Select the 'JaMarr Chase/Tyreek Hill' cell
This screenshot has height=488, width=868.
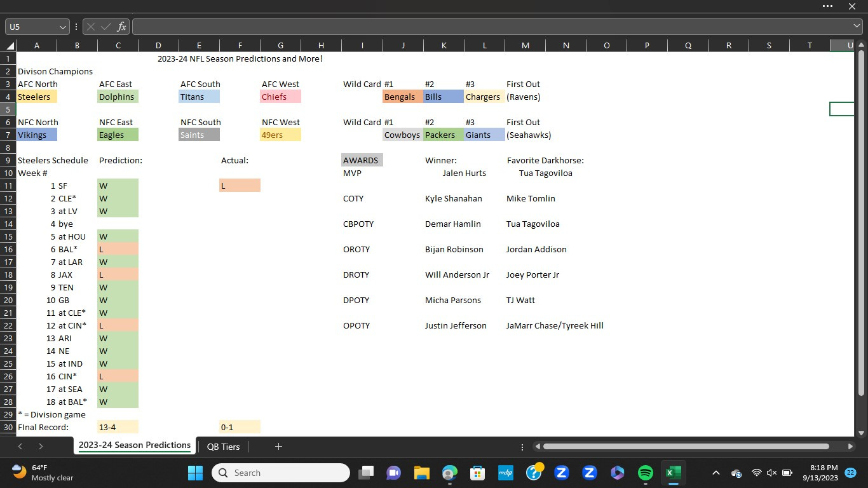pos(555,325)
